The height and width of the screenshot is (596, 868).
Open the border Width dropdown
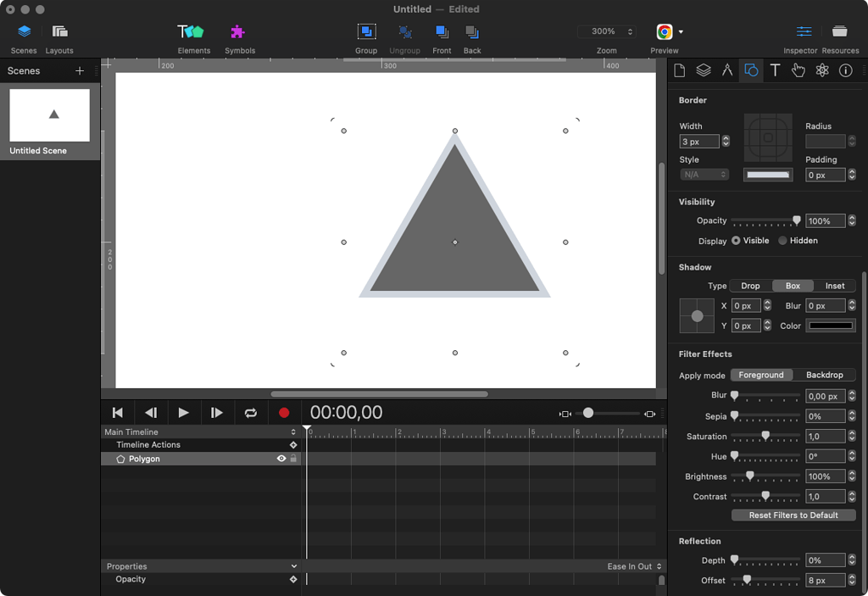(725, 141)
